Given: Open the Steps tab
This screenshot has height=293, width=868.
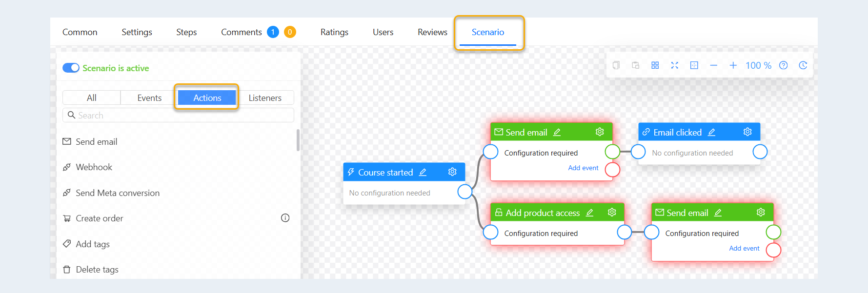Looking at the screenshot, I should click(x=186, y=32).
